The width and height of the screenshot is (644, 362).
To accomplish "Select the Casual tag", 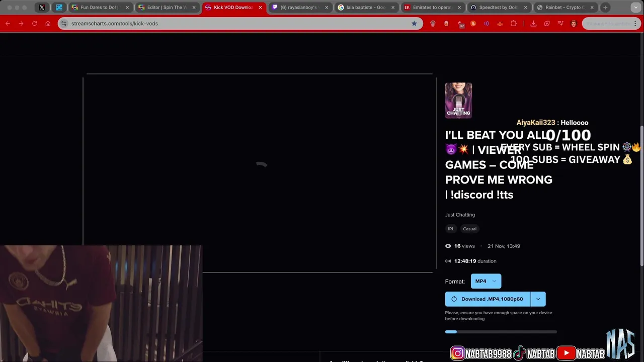I will [469, 229].
